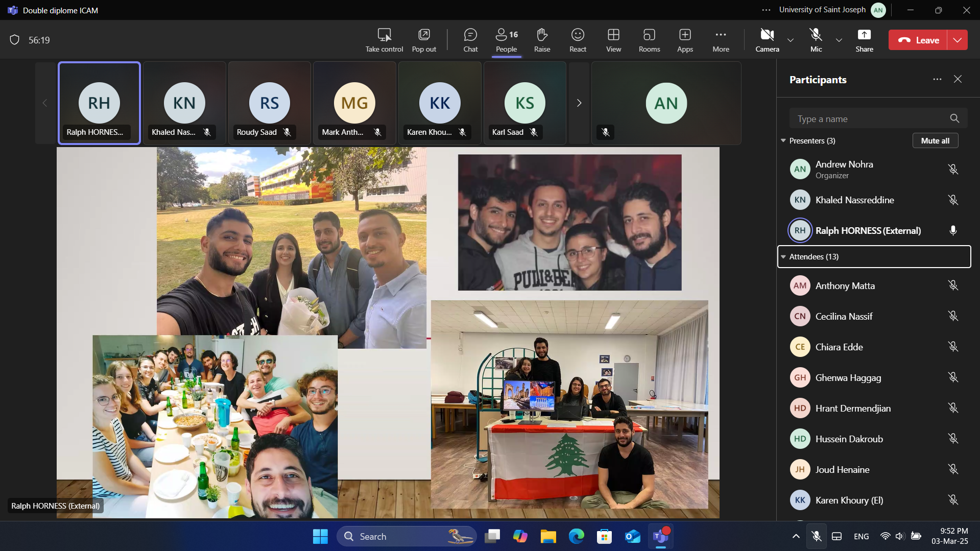Viewport: 980px width, 551px height.
Task: Click the red Leave button
Action: [x=918, y=40]
